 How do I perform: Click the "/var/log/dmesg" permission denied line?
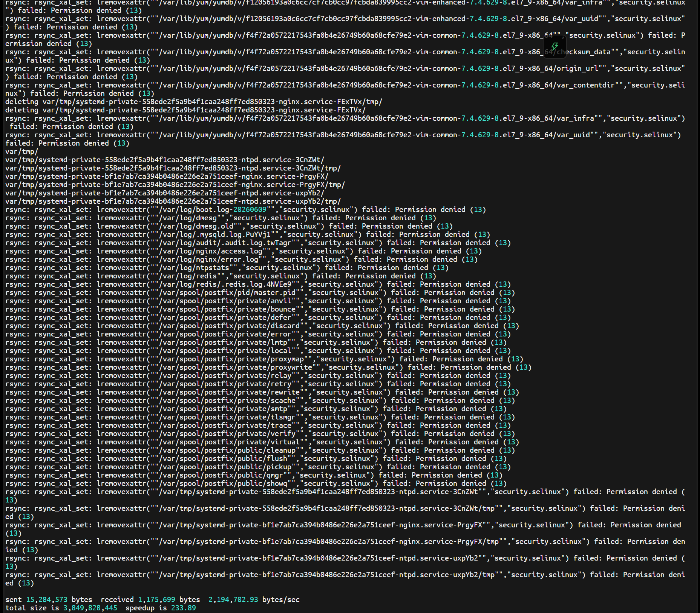[221, 218]
